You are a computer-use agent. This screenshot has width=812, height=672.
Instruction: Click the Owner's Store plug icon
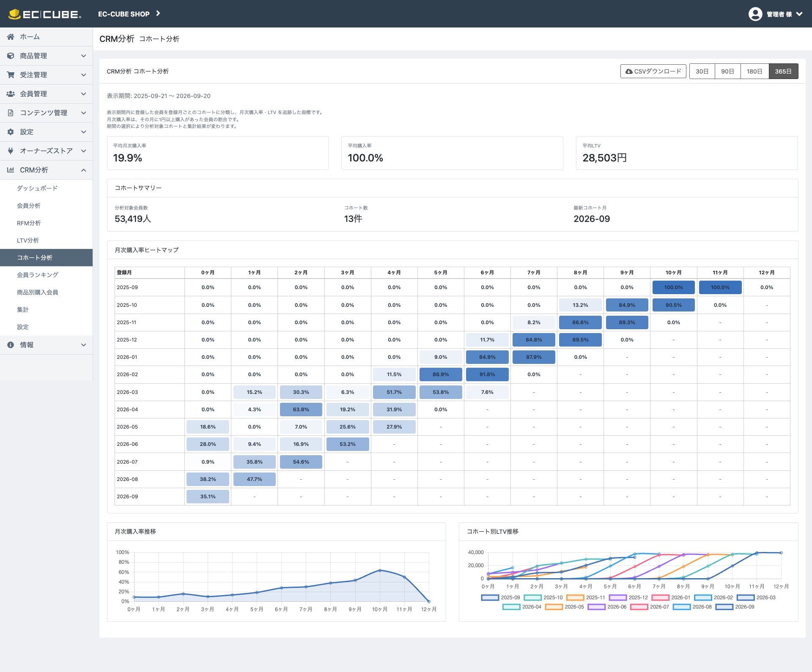(11, 151)
